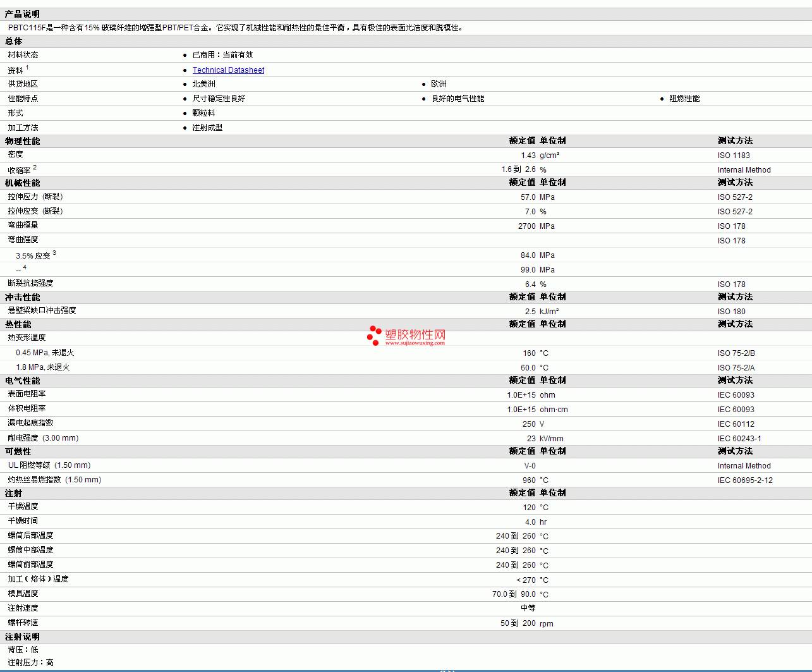Select the 热性能 section header
812x672 pixels.
[18, 324]
